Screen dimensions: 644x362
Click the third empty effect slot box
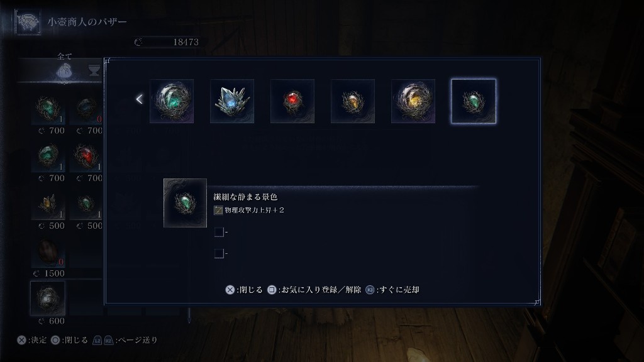pos(219,254)
